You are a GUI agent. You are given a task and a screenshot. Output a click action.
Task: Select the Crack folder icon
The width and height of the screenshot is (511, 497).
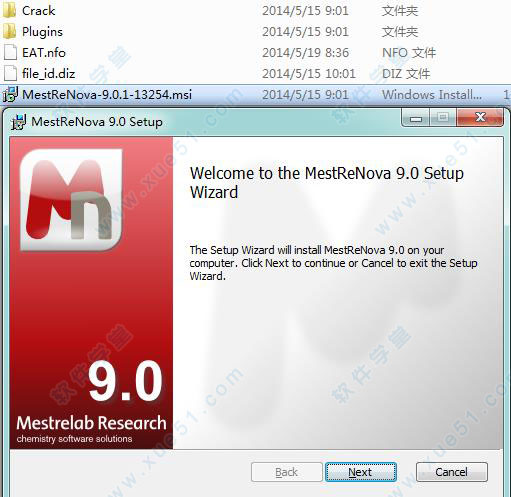[9, 11]
